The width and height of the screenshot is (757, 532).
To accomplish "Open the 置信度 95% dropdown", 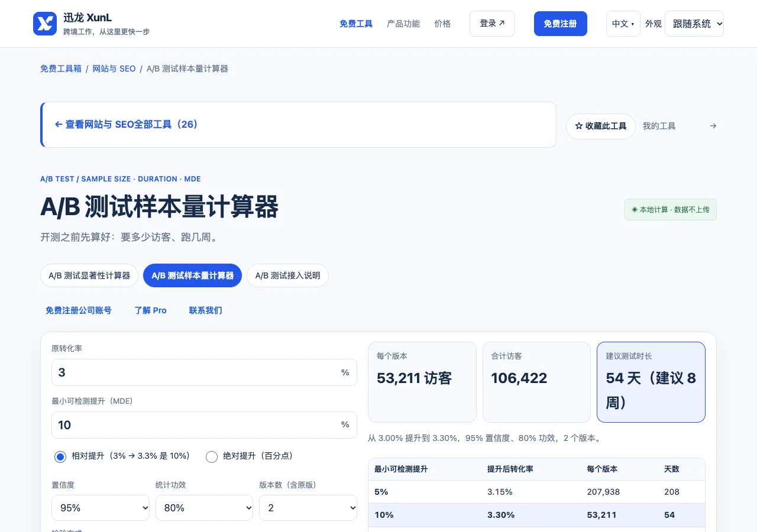I will 101,508.
